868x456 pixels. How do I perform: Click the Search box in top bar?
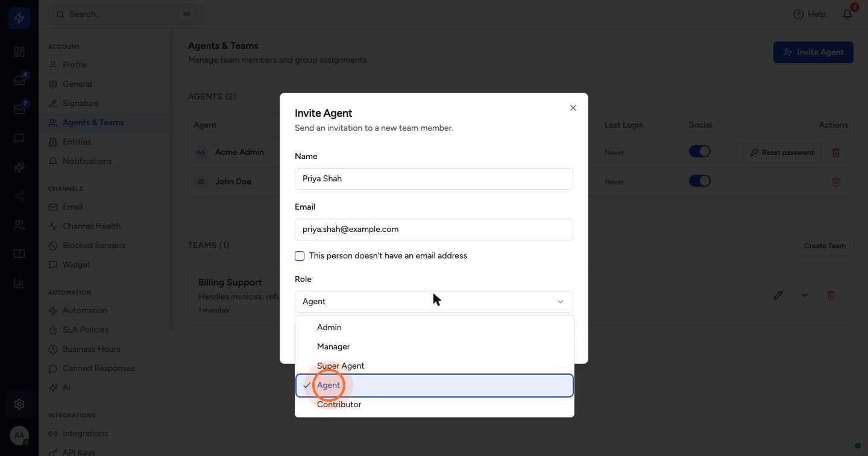pyautogui.click(x=125, y=14)
